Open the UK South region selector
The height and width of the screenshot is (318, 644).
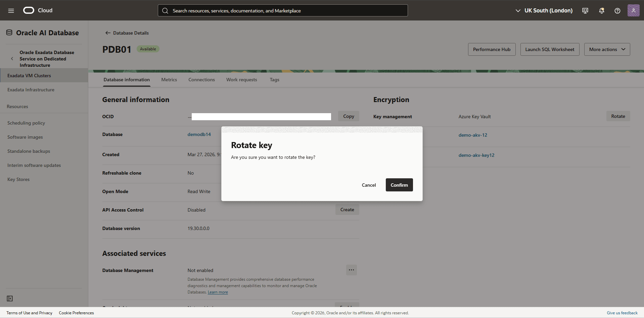pos(544,10)
